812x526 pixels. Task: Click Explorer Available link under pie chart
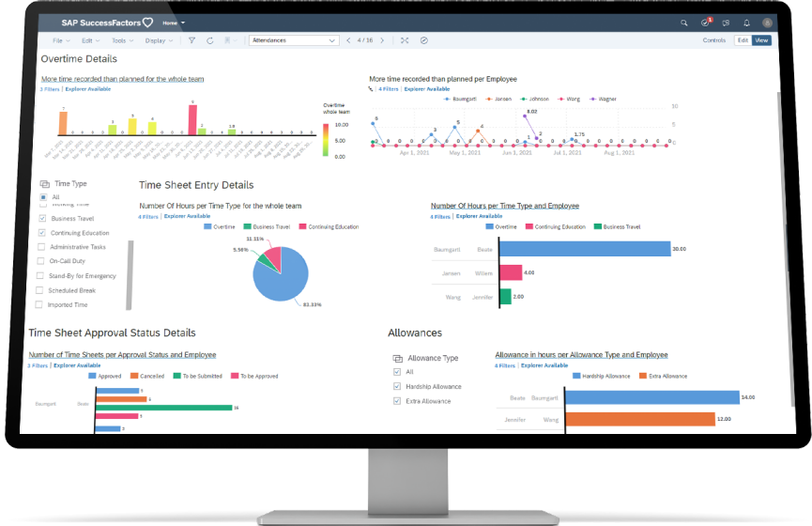188,216
